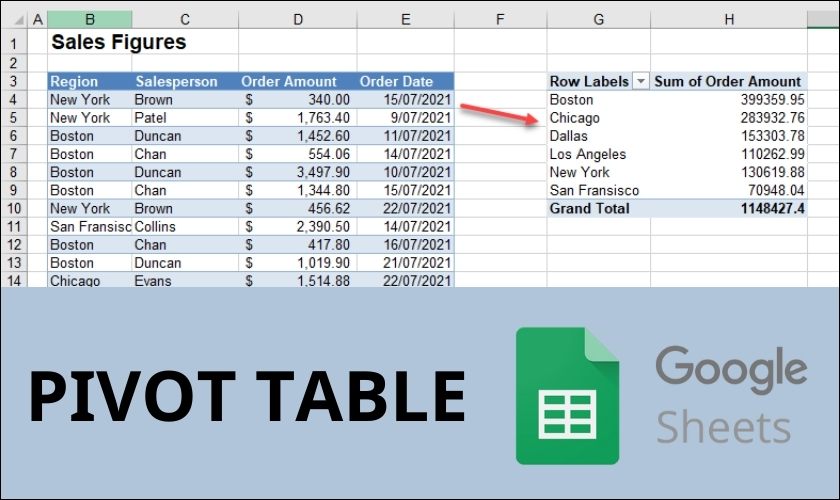
Task: Select the 3,497.90 amount cell
Action: (x=298, y=172)
